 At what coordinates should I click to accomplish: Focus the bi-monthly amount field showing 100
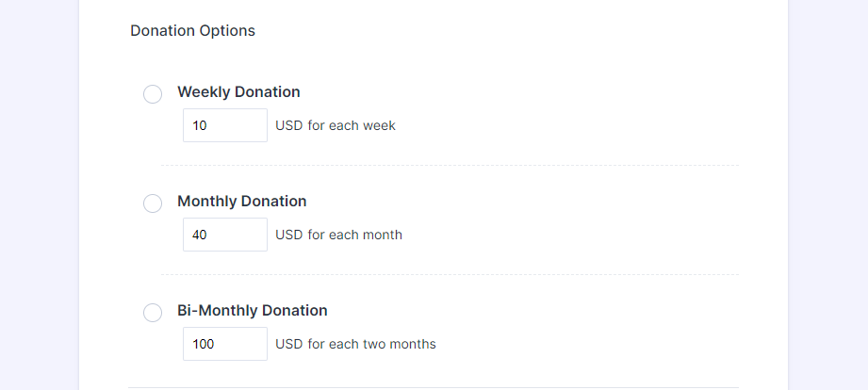point(225,344)
